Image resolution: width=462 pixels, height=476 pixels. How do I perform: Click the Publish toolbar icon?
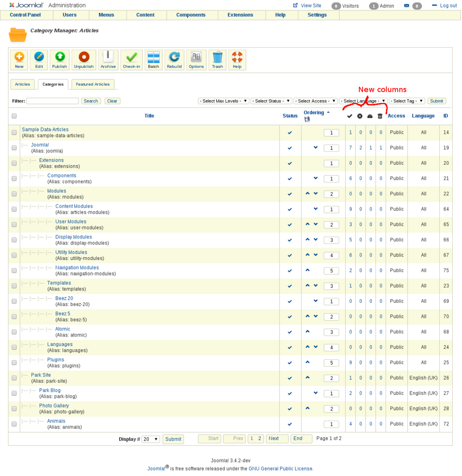click(60, 60)
